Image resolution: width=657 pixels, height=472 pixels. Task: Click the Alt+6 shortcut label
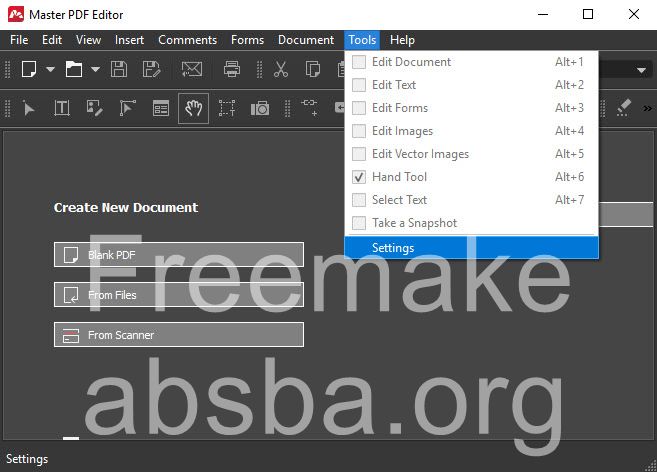point(569,177)
